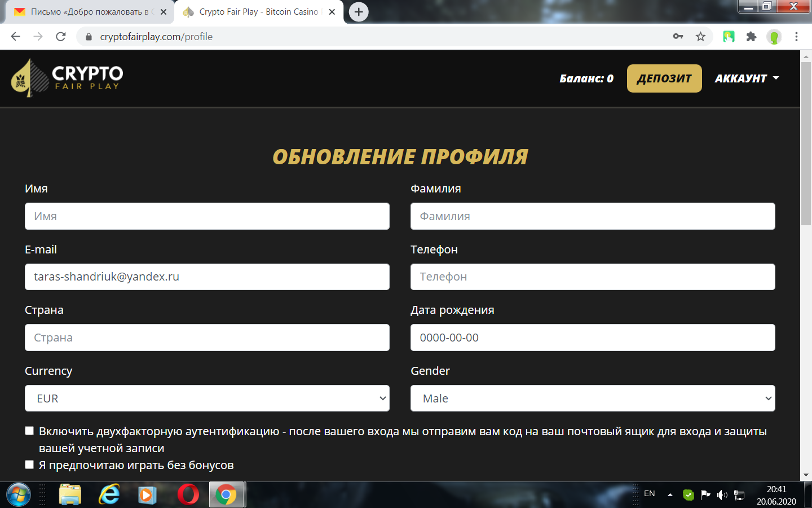
Task: Open the Currency EUR dropdown
Action: click(x=207, y=398)
